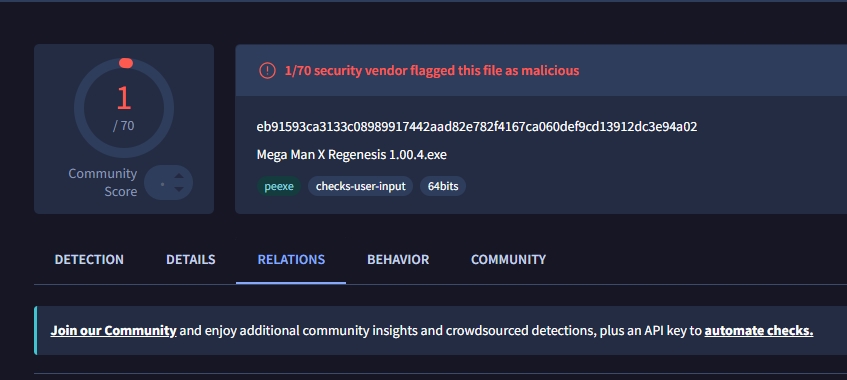This screenshot has height=380, width=847.
Task: Click the detection score circle showing 1 / 70
Action: pyautogui.click(x=124, y=109)
